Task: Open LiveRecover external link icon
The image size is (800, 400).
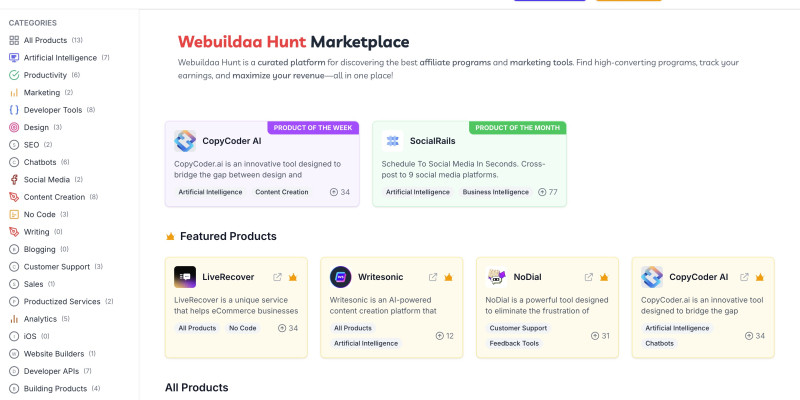Action: pos(278,277)
